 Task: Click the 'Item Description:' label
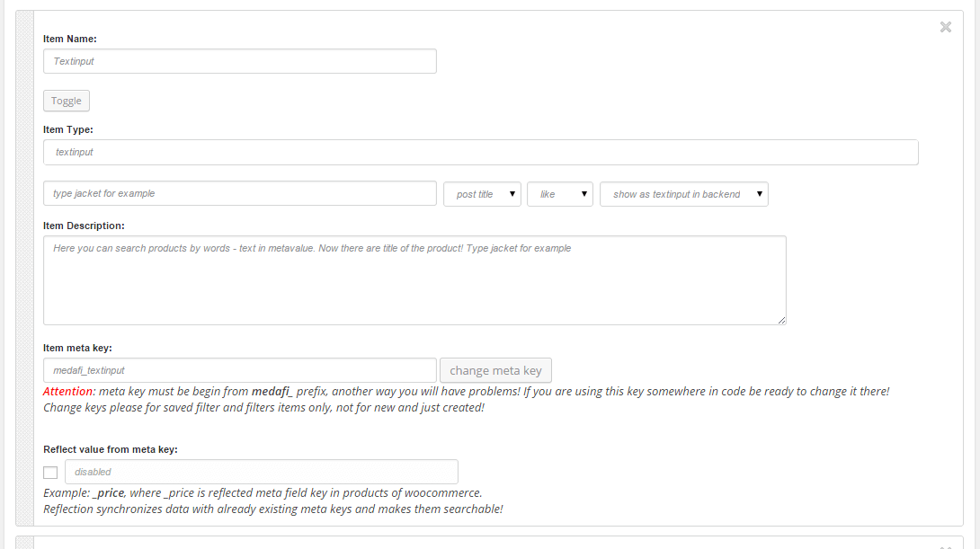point(84,226)
